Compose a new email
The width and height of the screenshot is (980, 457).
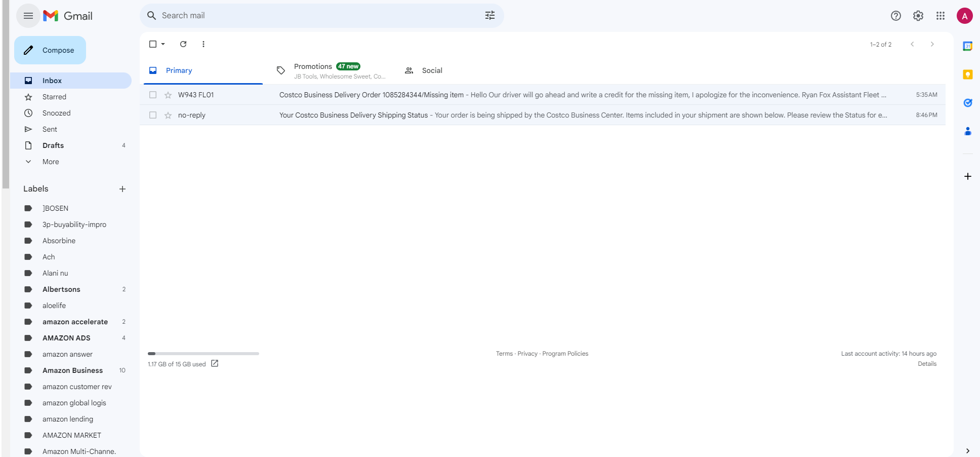coord(50,50)
